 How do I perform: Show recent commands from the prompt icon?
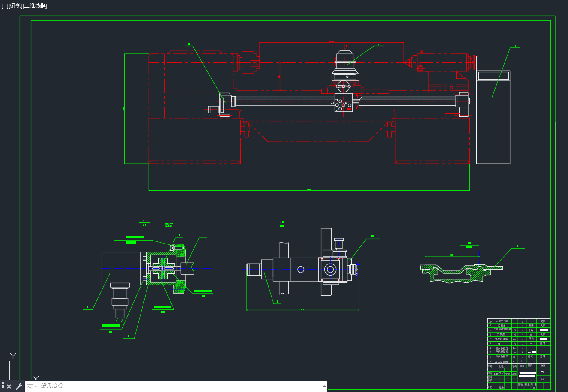pos(32,386)
